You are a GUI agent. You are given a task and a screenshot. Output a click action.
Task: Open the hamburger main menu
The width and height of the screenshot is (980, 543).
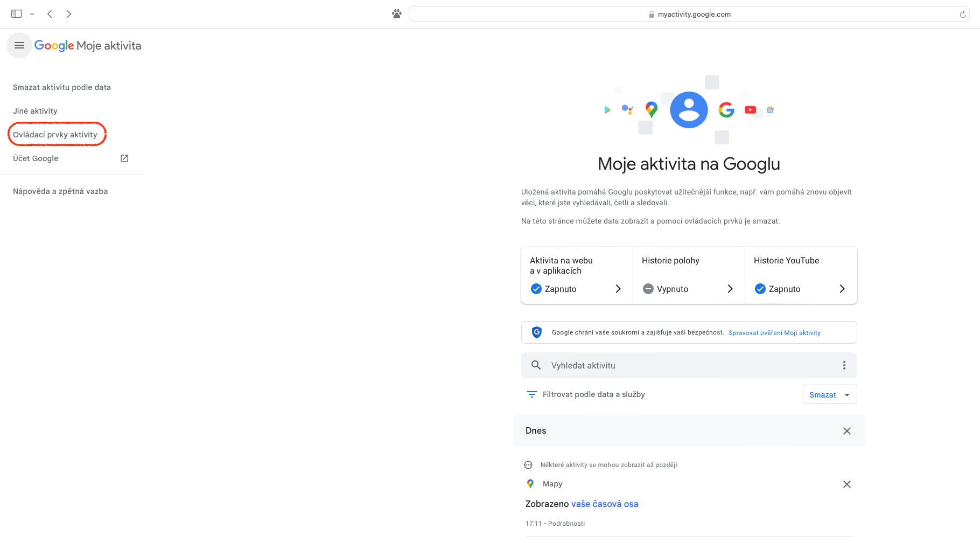tap(19, 46)
